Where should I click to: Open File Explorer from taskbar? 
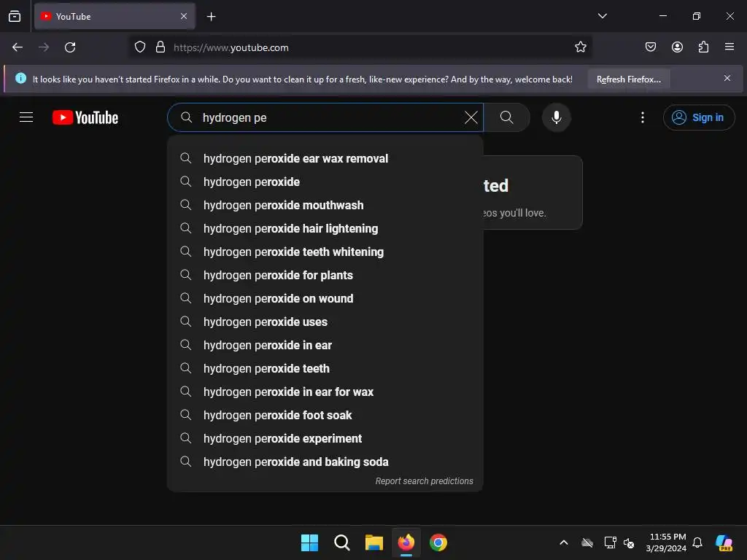click(x=374, y=542)
